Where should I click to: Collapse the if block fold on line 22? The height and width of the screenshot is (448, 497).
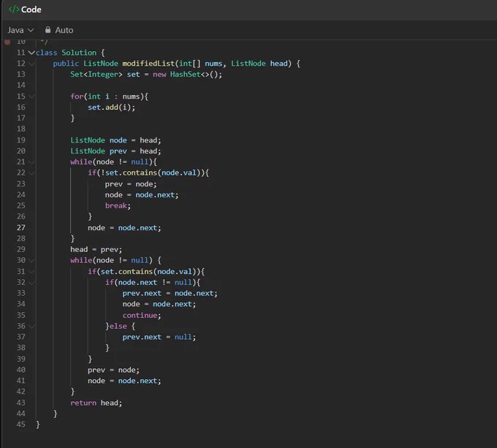point(31,173)
